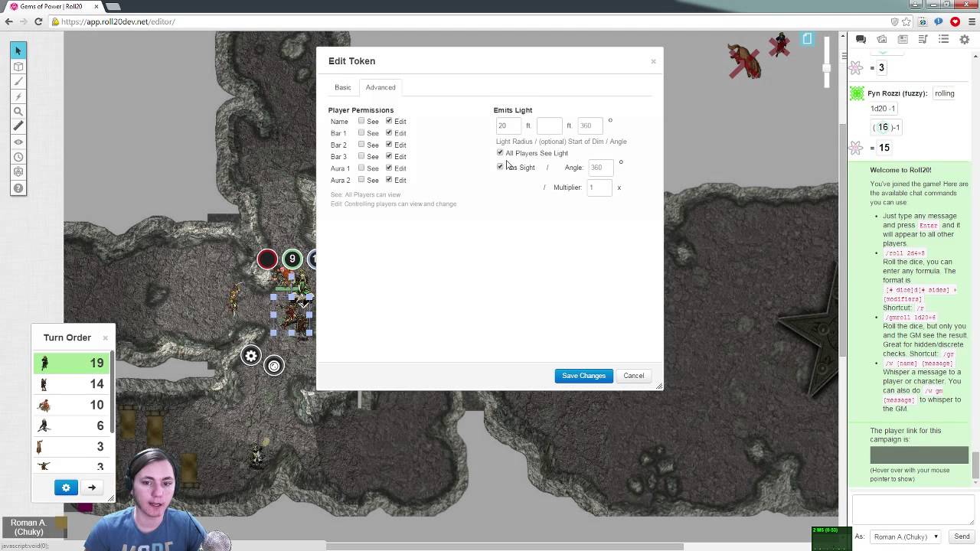This screenshot has height=551, width=980.
Task: Toggle Bar 1 See checkbox
Action: [x=361, y=132]
